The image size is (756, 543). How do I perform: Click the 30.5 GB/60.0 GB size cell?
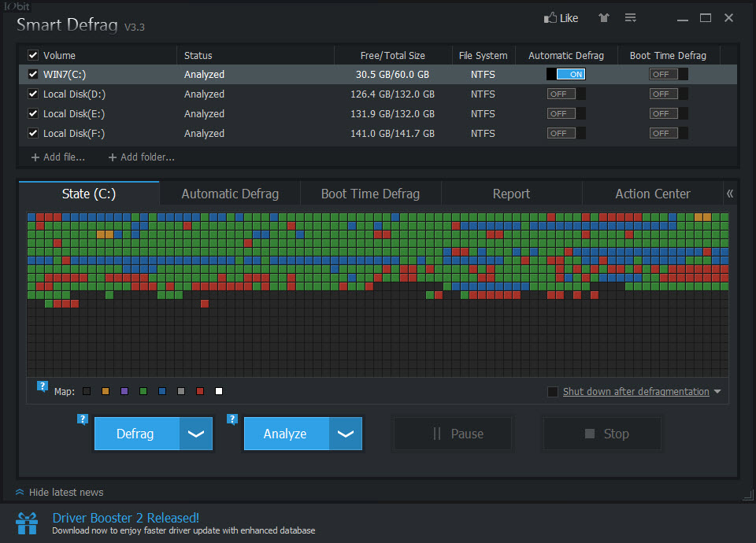tap(392, 74)
